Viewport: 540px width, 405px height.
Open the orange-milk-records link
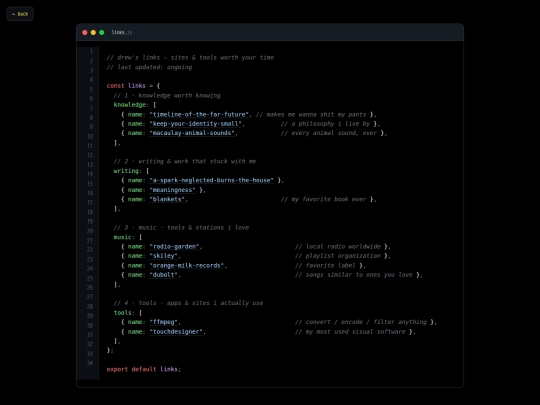point(187,266)
